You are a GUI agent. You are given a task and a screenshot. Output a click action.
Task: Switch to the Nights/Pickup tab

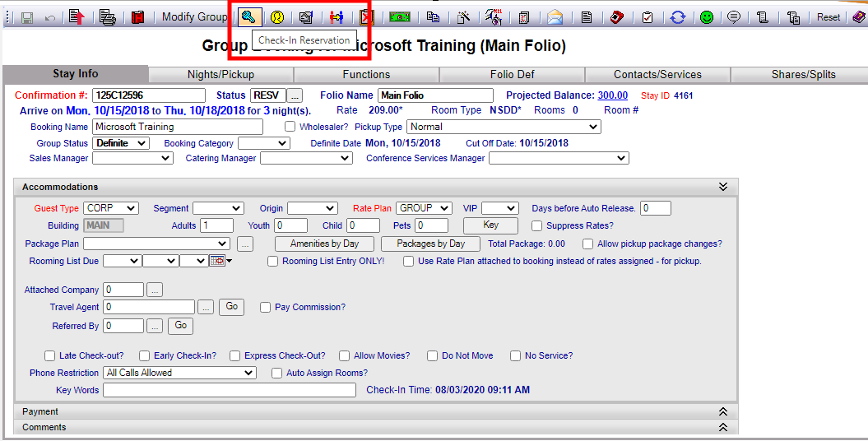point(220,75)
